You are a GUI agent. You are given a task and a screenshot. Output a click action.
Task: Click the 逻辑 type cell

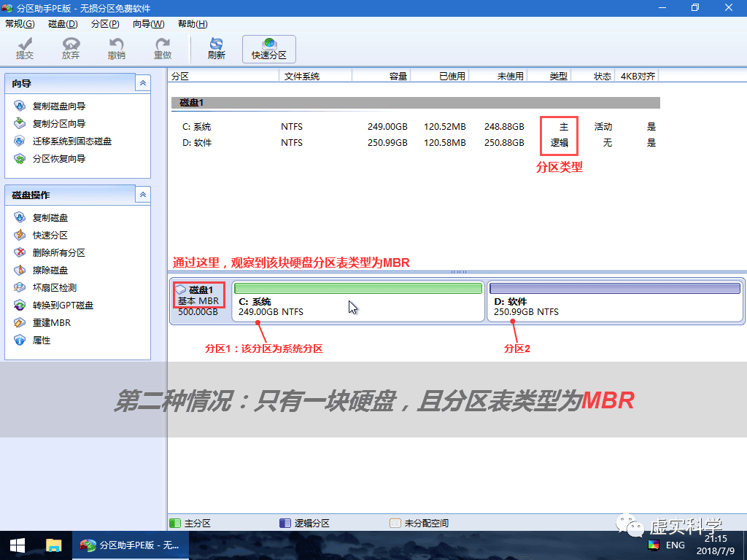[x=560, y=142]
